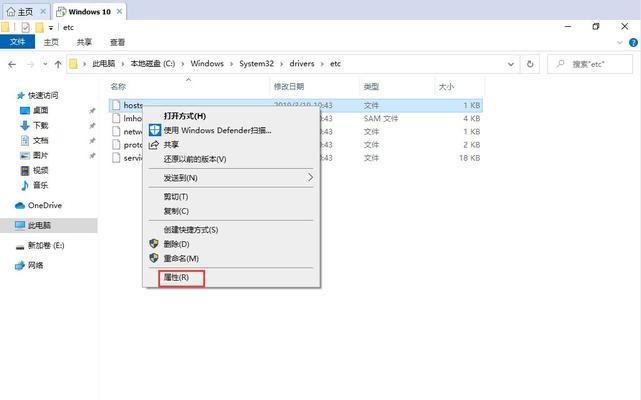Click the properties icon in quick access toolbar
Viewport: 641px width, 400px height.
[x=25, y=27]
